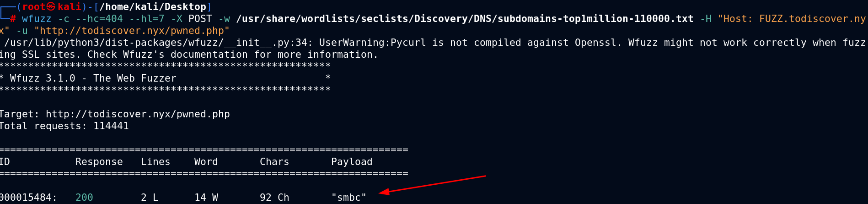Click the --hc=404 option

click(x=99, y=19)
